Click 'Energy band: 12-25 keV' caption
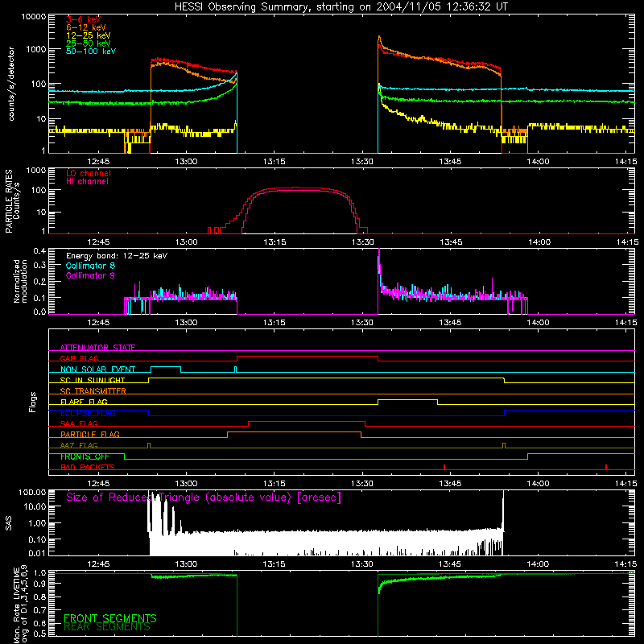The height and width of the screenshot is (644, 644). [x=117, y=256]
